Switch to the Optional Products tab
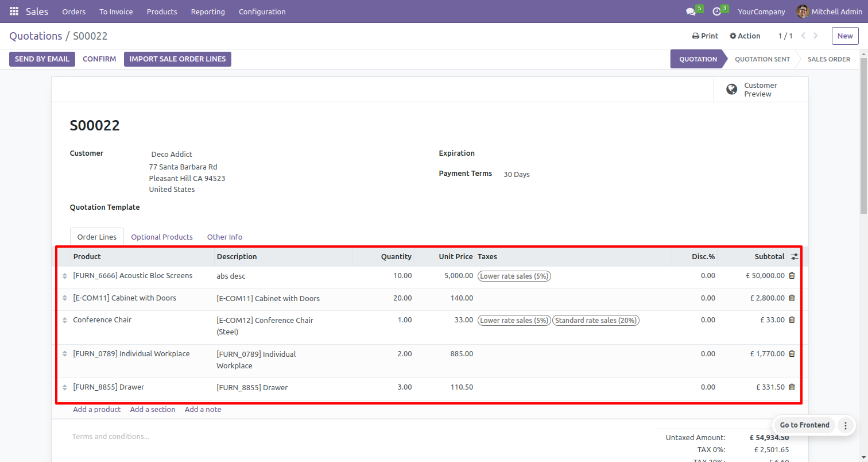868x462 pixels. click(162, 237)
